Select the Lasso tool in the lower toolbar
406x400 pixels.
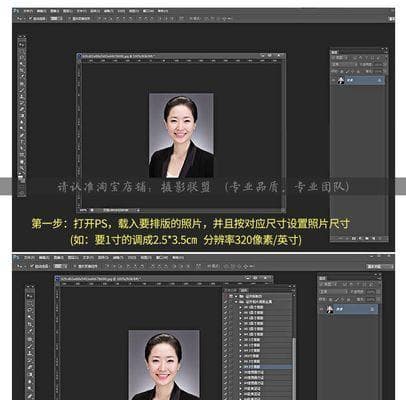(x=30, y=310)
